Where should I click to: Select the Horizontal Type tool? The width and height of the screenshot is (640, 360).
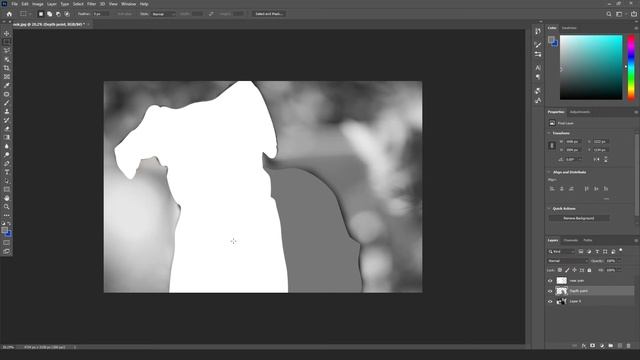7,172
